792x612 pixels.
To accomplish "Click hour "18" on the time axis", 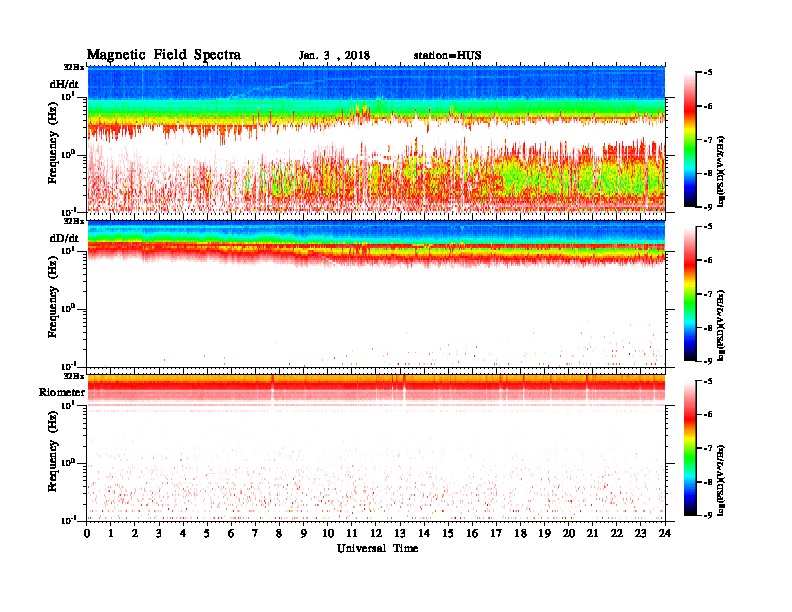I will 520,533.
